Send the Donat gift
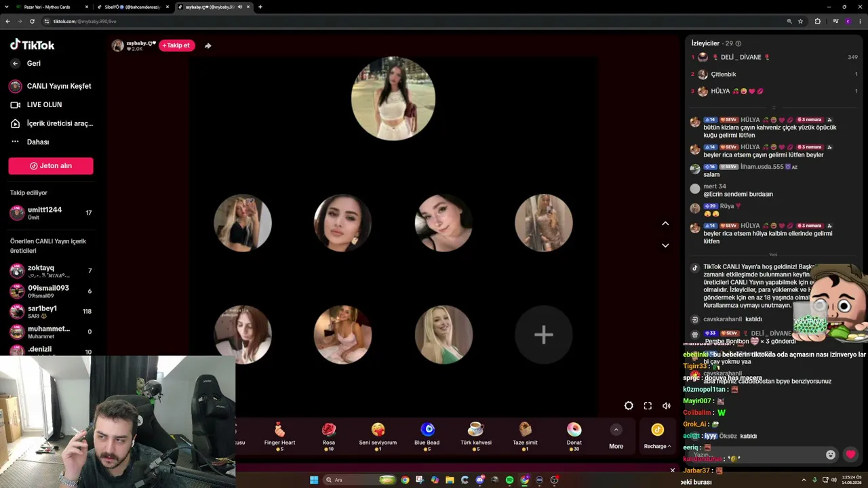Image resolution: width=868 pixels, height=488 pixels. (x=574, y=436)
